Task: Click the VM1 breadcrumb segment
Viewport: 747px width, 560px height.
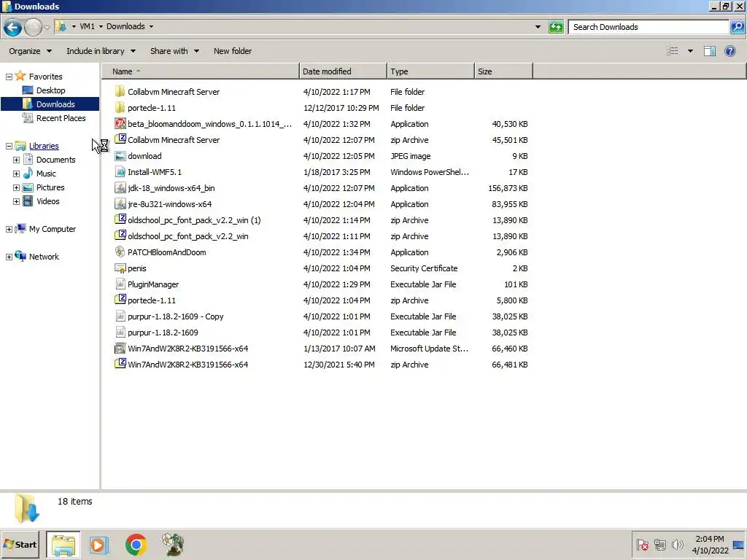Action: click(x=88, y=27)
